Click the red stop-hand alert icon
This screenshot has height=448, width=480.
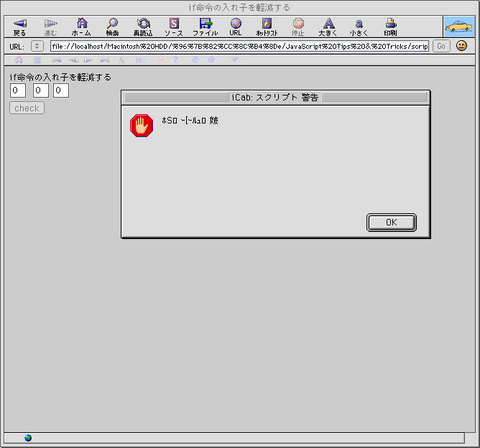point(142,126)
